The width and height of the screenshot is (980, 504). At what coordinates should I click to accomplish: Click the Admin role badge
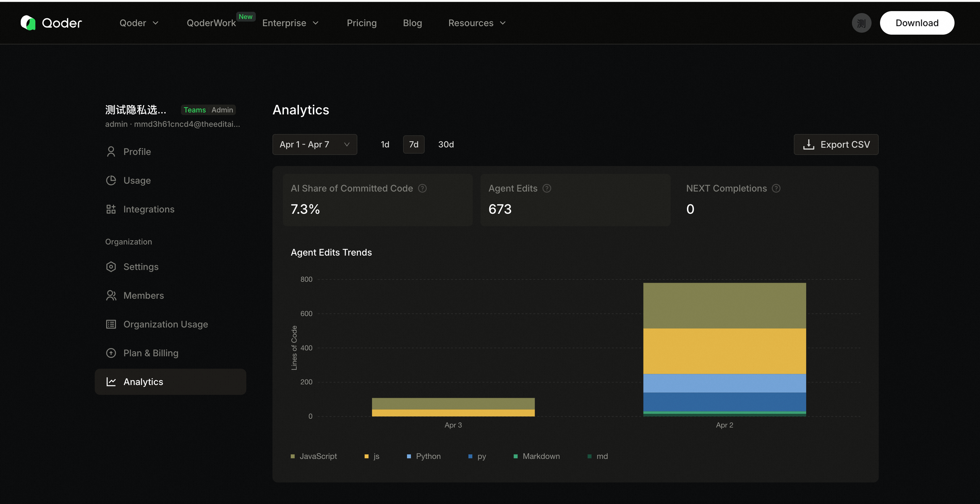(222, 110)
